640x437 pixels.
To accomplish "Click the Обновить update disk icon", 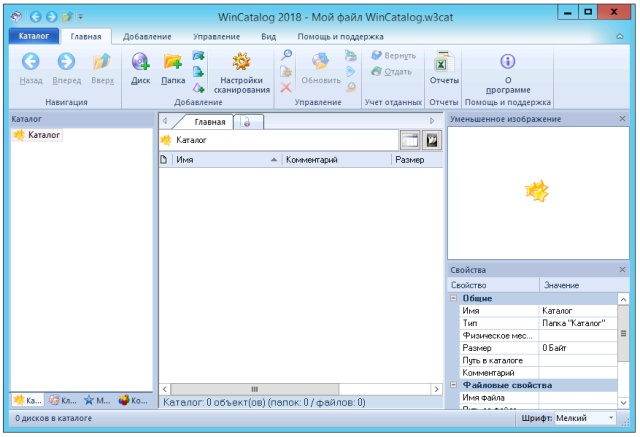I will point(320,61).
